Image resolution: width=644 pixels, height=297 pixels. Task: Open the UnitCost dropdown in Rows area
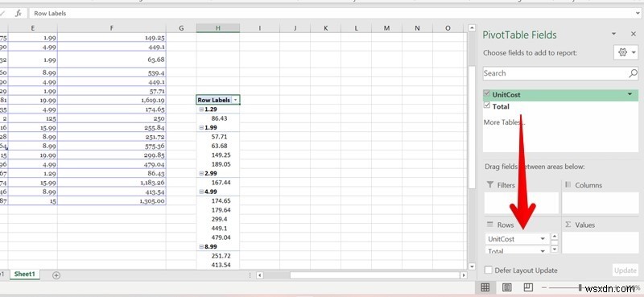pos(542,239)
